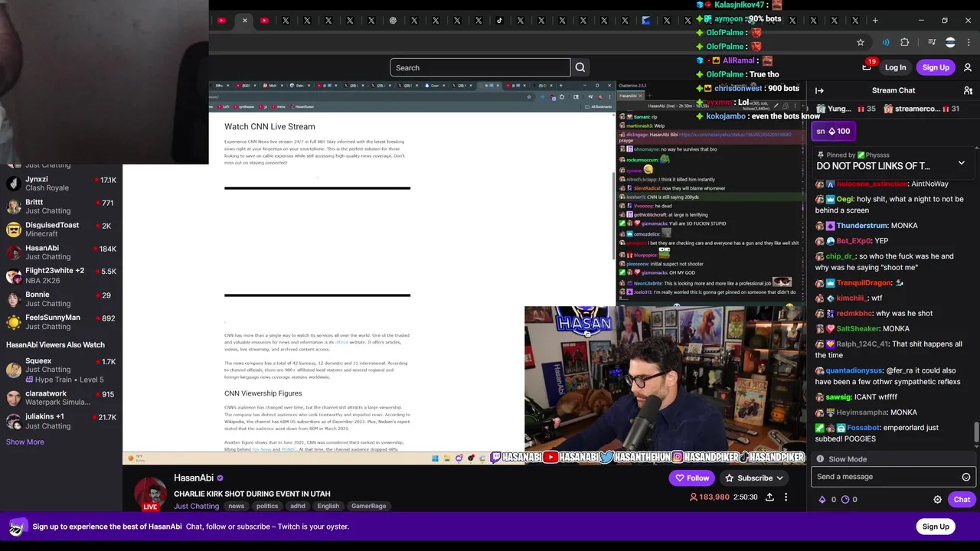
Task: Click the Slow Mode info icon
Action: [x=820, y=459]
